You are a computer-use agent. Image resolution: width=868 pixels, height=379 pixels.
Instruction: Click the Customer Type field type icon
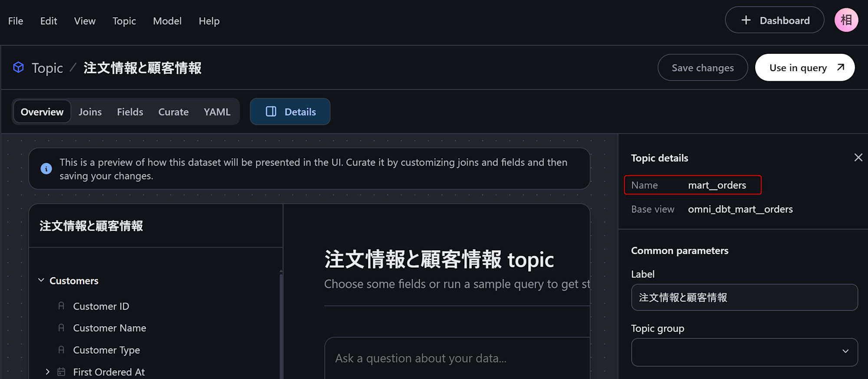point(61,350)
